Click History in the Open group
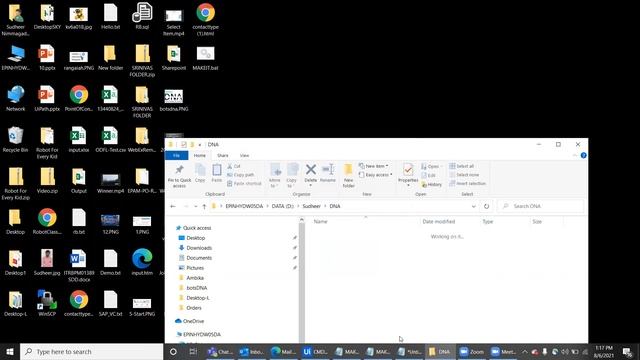Screen dimensions: 640x360 [431, 184]
